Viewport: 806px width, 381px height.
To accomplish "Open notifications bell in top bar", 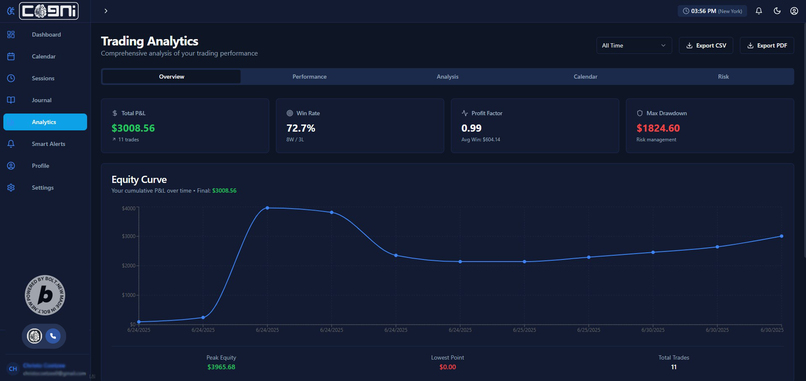I will coord(759,11).
